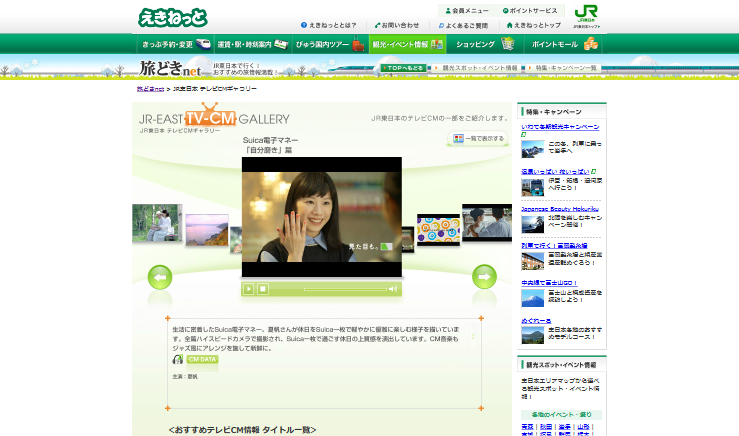Image resolution: width=739 pixels, height=436 pixels.
Task: Select colorful circles pattern CM thumbnail
Action: pos(438,230)
